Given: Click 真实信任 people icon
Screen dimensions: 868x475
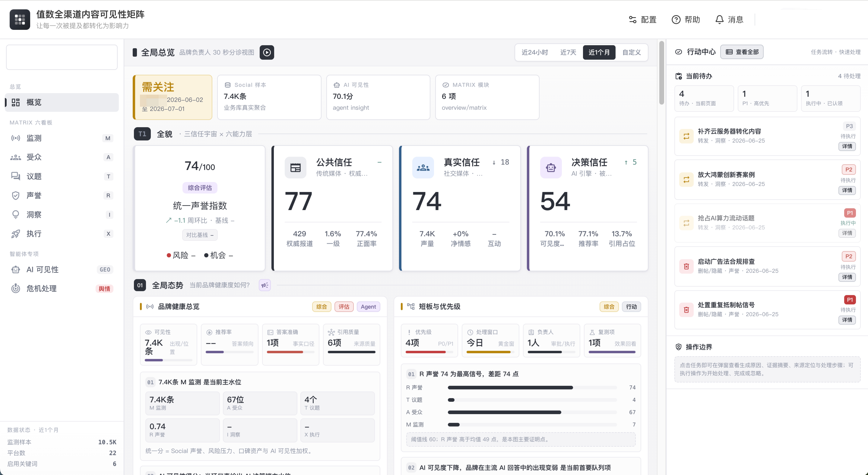Looking at the screenshot, I should click(423, 167).
